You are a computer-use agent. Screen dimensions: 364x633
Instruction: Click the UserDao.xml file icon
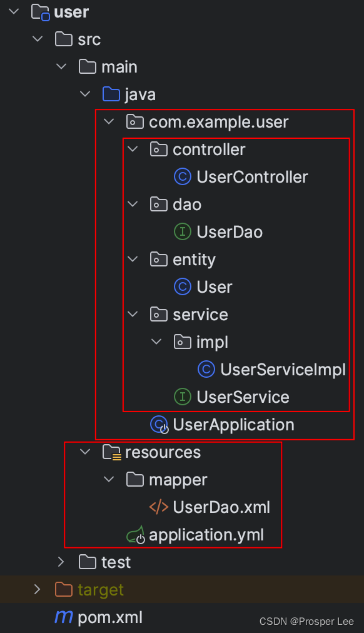click(x=159, y=507)
